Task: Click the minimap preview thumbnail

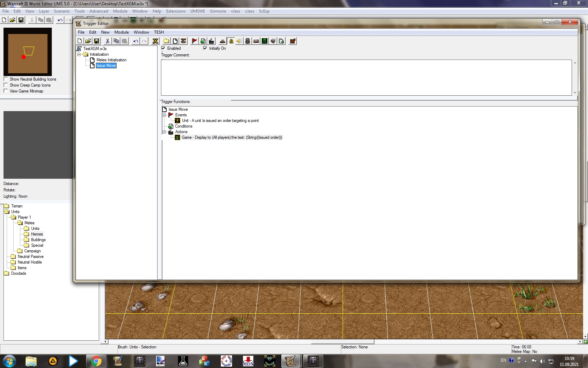Action: pyautogui.click(x=28, y=52)
